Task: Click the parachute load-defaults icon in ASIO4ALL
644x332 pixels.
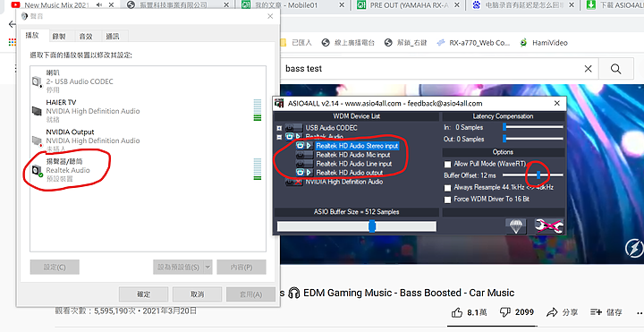Action: click(x=516, y=226)
